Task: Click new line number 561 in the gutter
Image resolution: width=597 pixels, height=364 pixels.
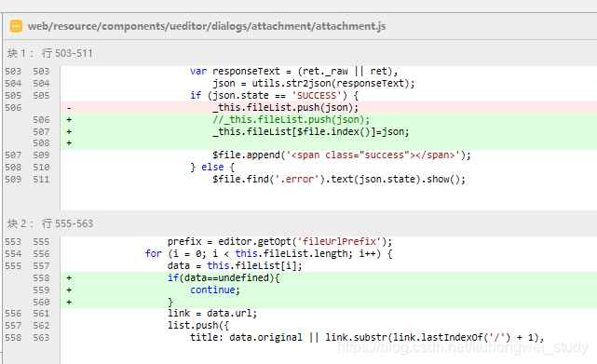Action: pyautogui.click(x=41, y=314)
